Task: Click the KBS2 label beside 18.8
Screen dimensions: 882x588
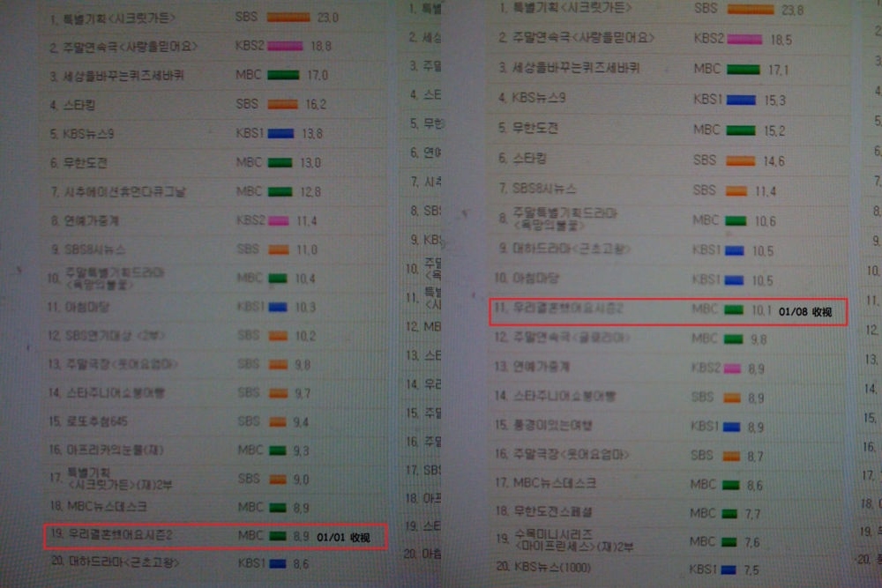Action: coord(250,46)
